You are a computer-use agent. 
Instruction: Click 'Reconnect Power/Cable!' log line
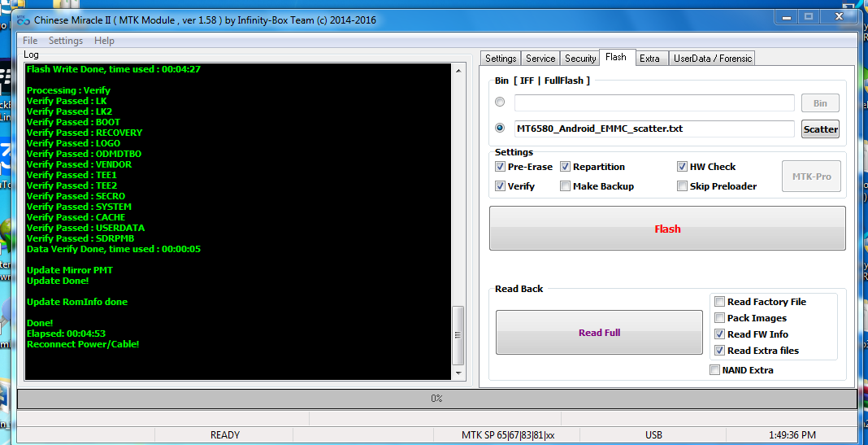click(83, 343)
